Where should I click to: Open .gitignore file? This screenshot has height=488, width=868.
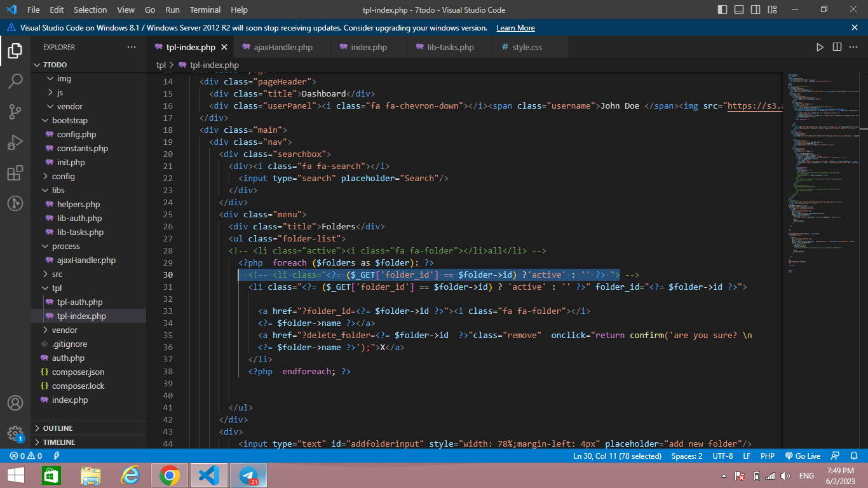tap(88, 344)
